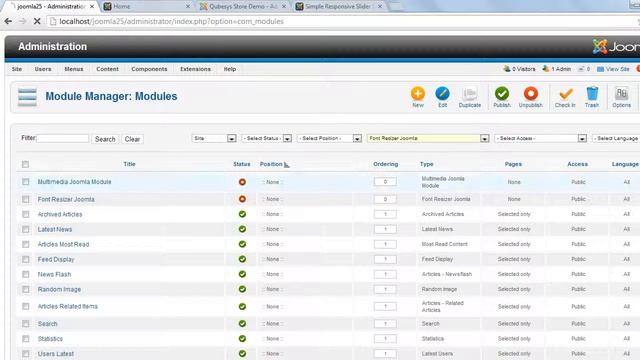The width and height of the screenshot is (640, 360).
Task: Click in the Filter text field
Action: click(x=63, y=139)
